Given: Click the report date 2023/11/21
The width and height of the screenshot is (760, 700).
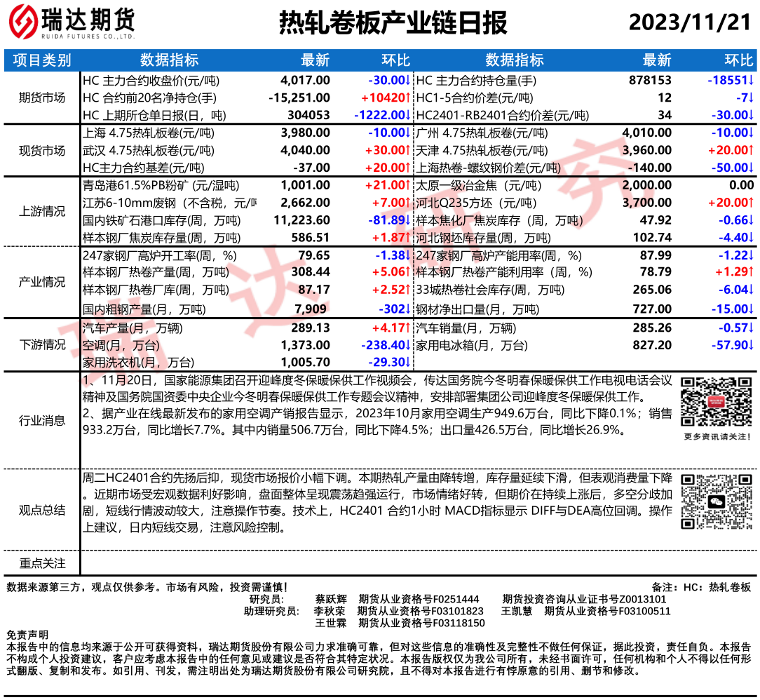Looking at the screenshot, I should [689, 23].
